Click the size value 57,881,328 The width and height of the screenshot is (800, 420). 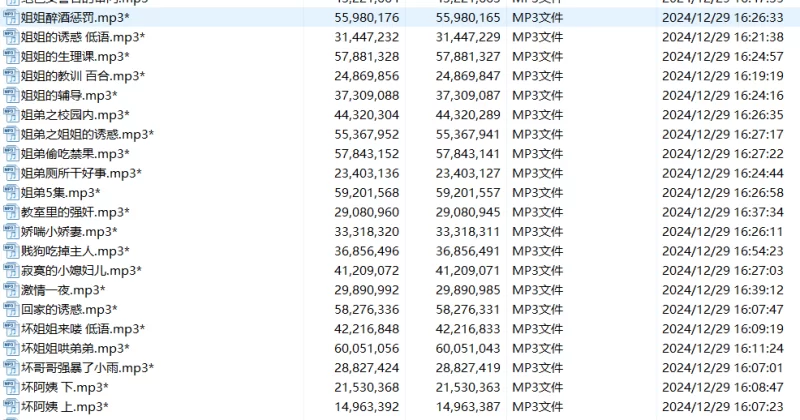click(367, 57)
